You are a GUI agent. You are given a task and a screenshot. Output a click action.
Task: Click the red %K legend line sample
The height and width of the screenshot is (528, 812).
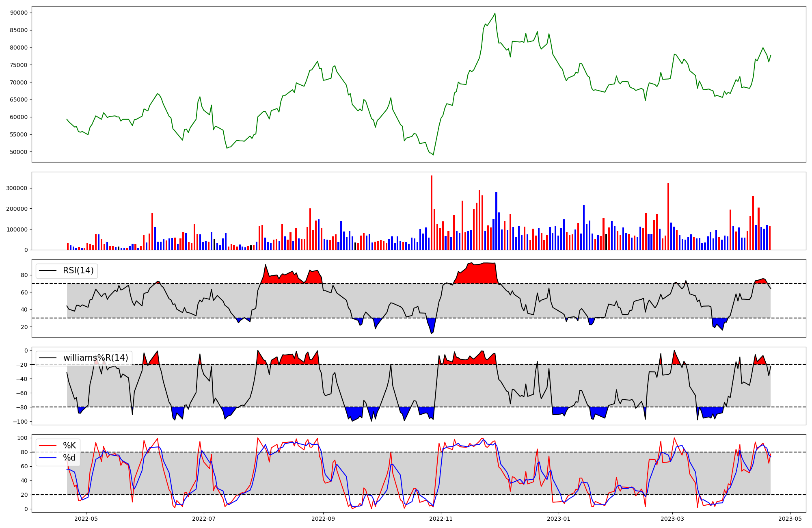[x=48, y=446]
